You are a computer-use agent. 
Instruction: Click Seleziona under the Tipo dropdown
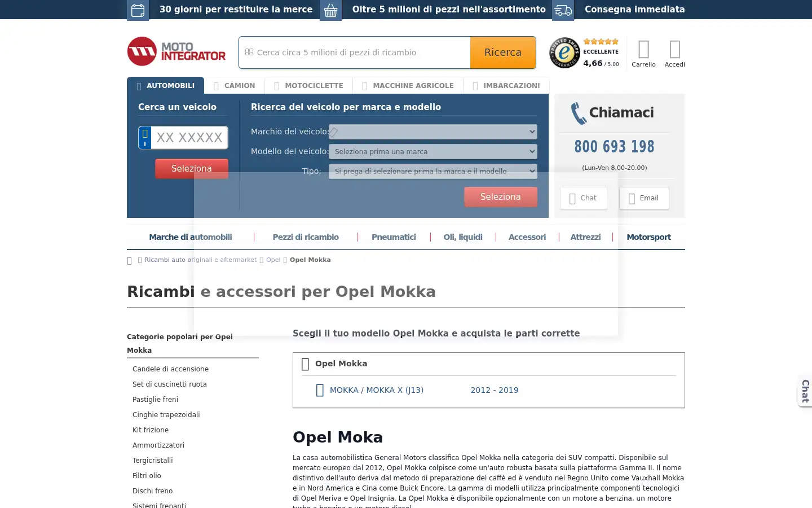(501, 197)
